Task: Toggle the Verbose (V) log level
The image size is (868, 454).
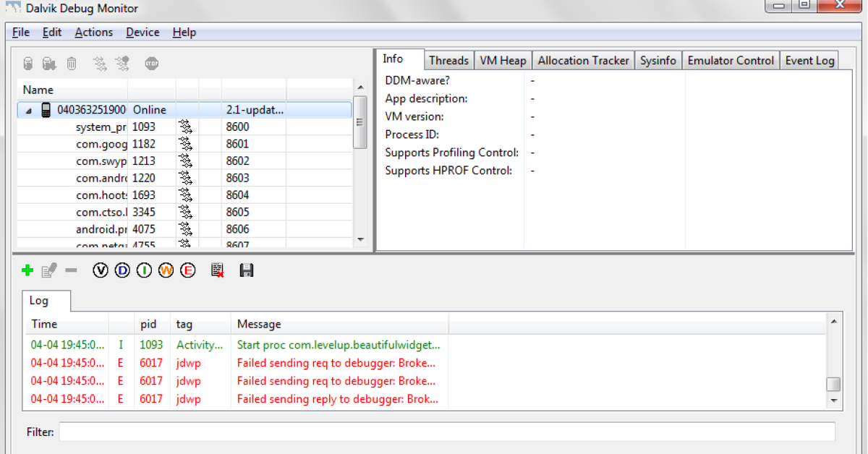Action: click(x=101, y=270)
